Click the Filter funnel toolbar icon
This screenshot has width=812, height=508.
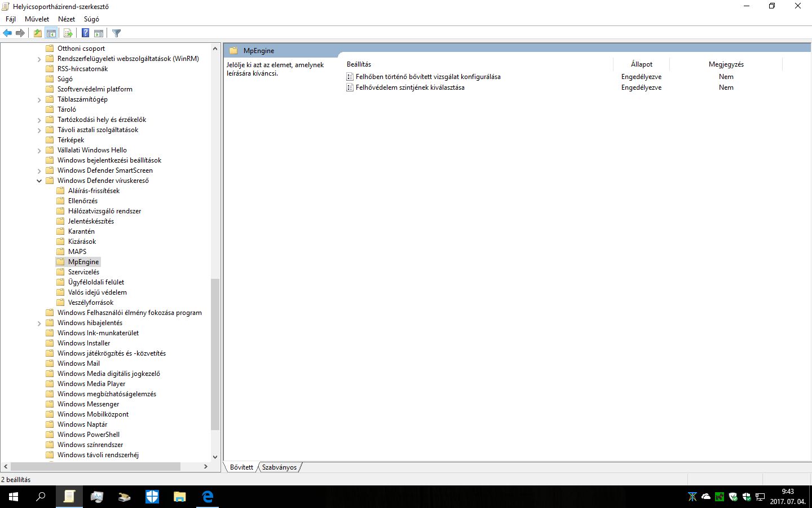pos(117,33)
